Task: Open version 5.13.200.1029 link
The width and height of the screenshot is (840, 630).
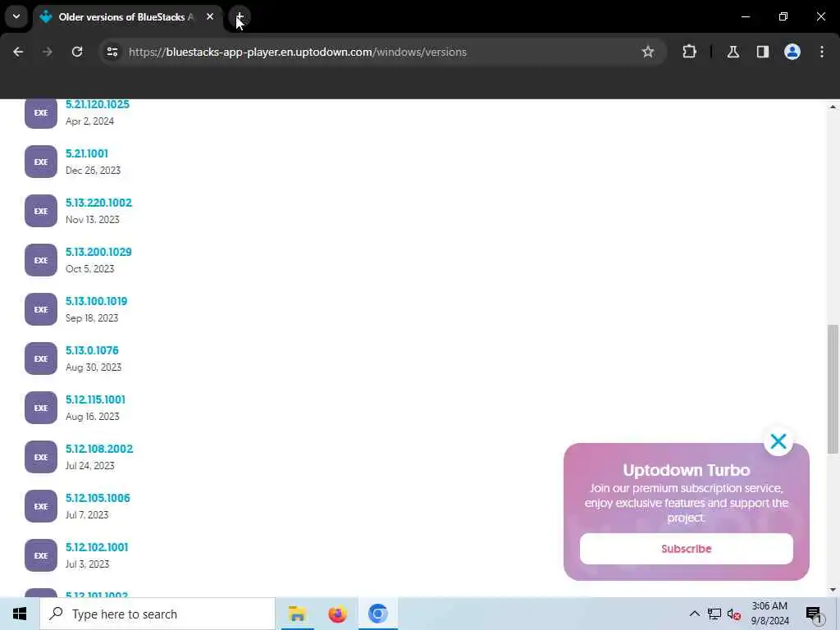Action: (x=98, y=253)
